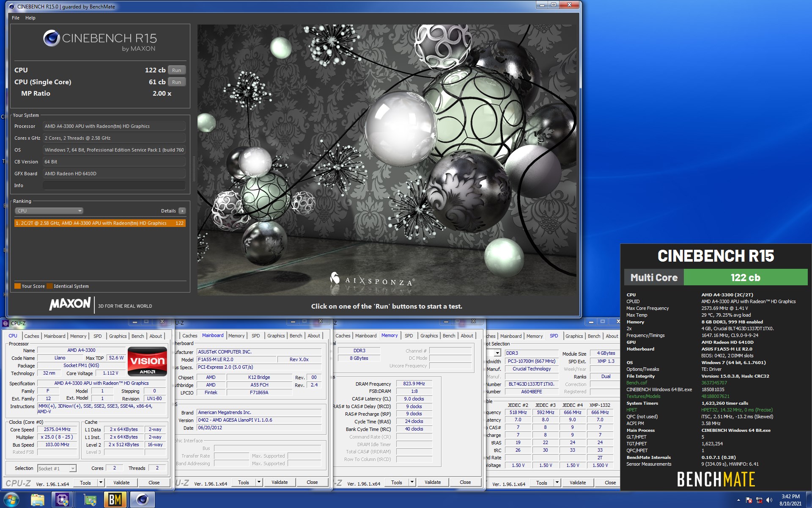
Task: Click the '122 cb' Multi Core score in BenchMate
Action: pyautogui.click(x=746, y=278)
